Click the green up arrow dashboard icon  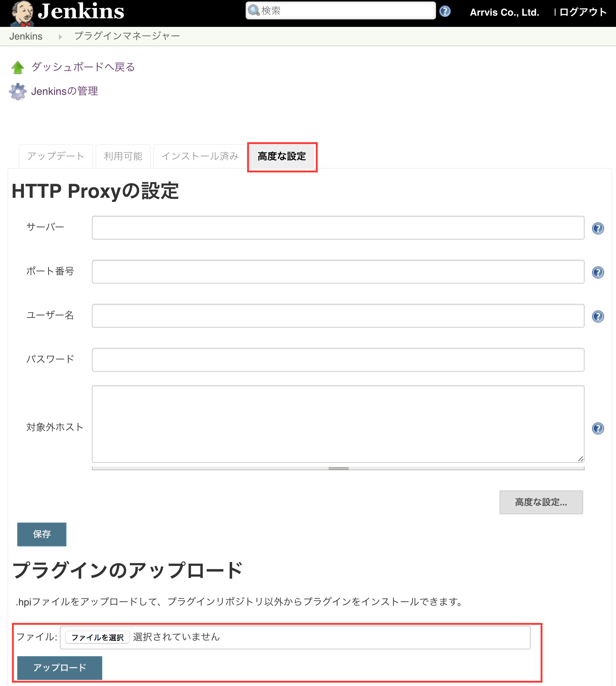pyautogui.click(x=18, y=68)
